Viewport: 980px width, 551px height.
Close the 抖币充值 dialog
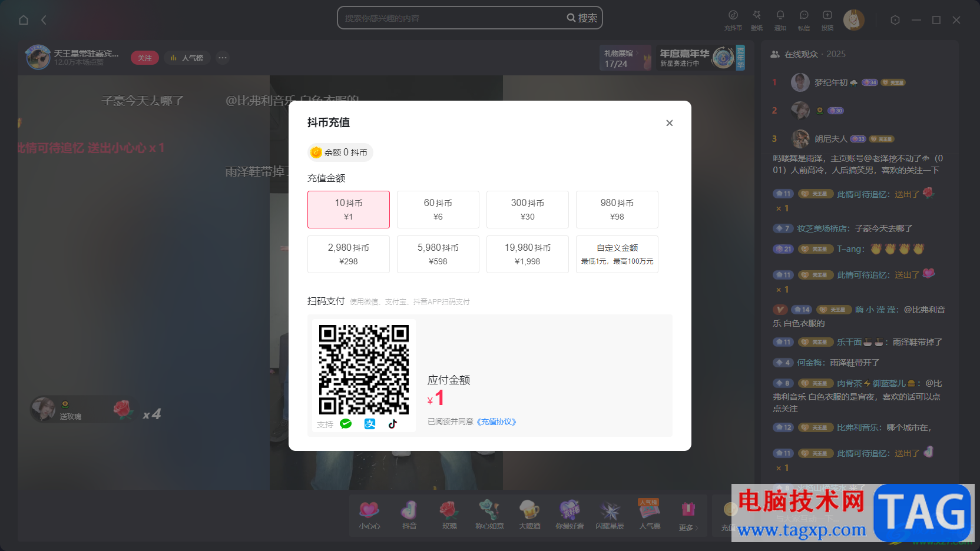(669, 123)
